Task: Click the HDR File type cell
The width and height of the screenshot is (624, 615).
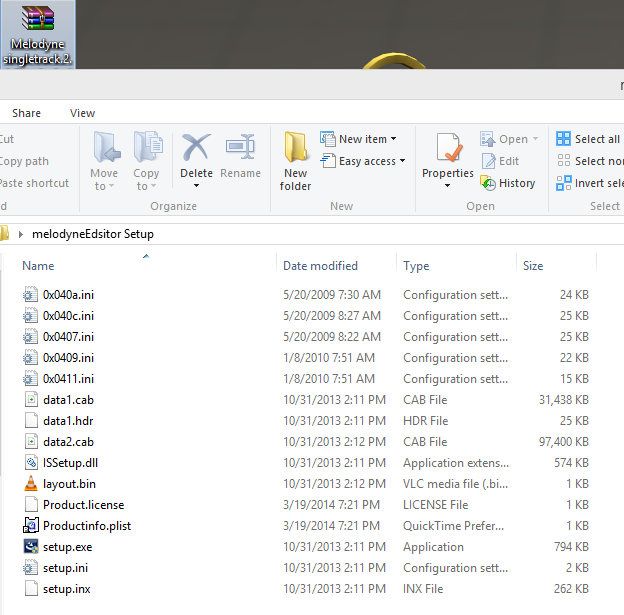Action: point(425,421)
